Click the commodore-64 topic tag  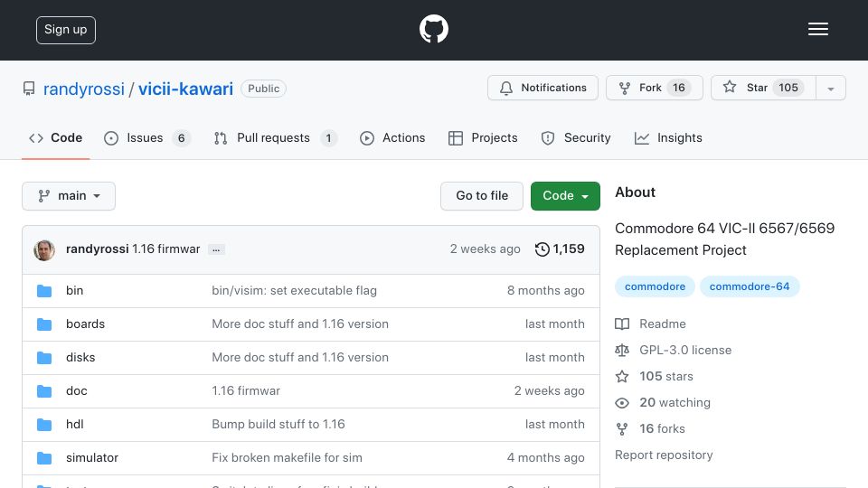tap(750, 286)
